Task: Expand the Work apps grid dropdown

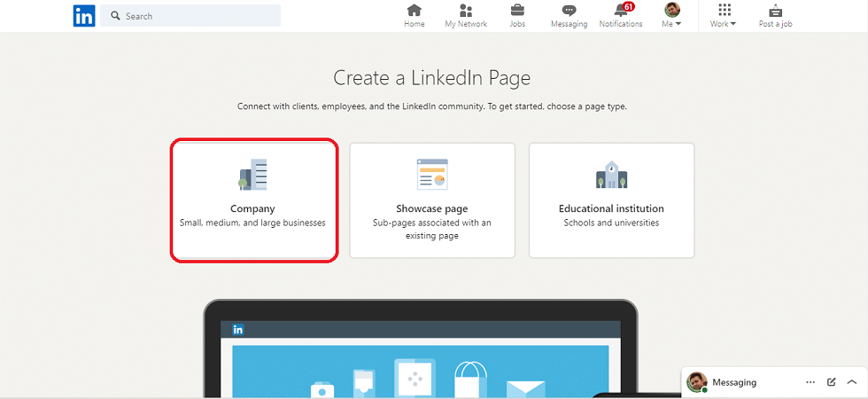Action: pos(724,16)
